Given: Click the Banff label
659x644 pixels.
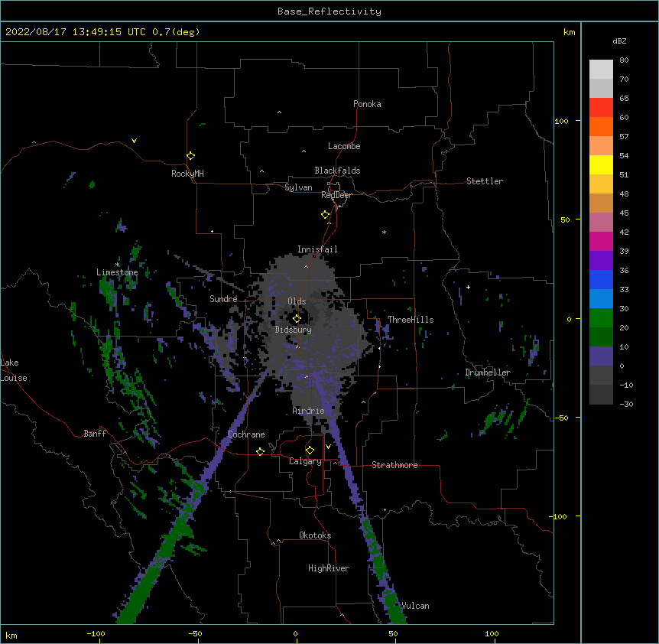Looking at the screenshot, I should click(x=95, y=434).
